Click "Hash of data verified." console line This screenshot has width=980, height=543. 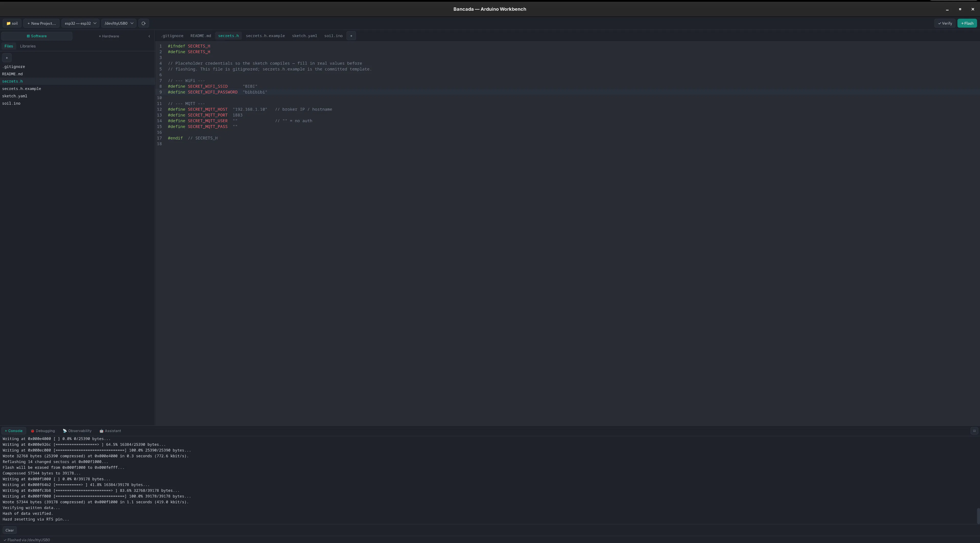28,513
